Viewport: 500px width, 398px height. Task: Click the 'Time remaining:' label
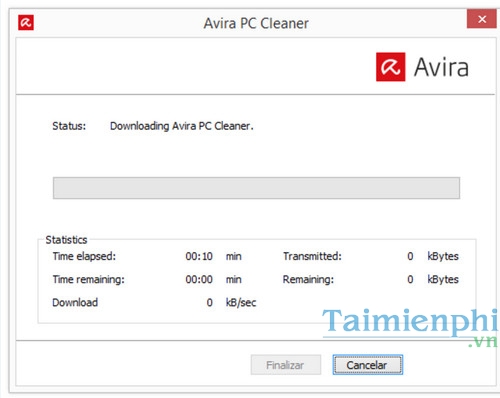pos(88,279)
